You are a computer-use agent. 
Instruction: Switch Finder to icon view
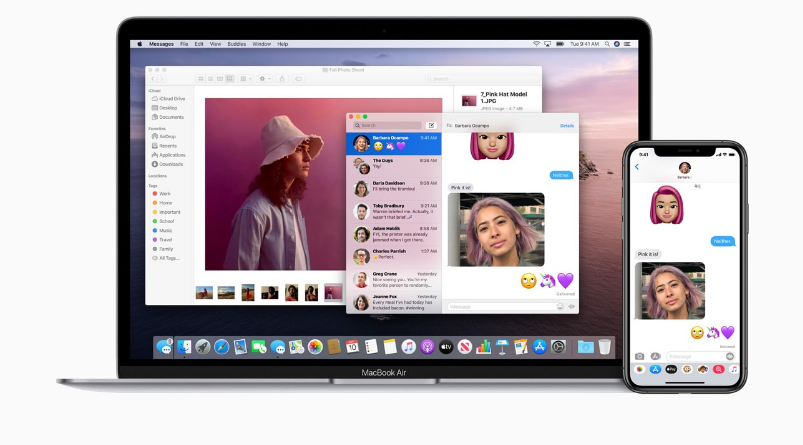(x=200, y=79)
